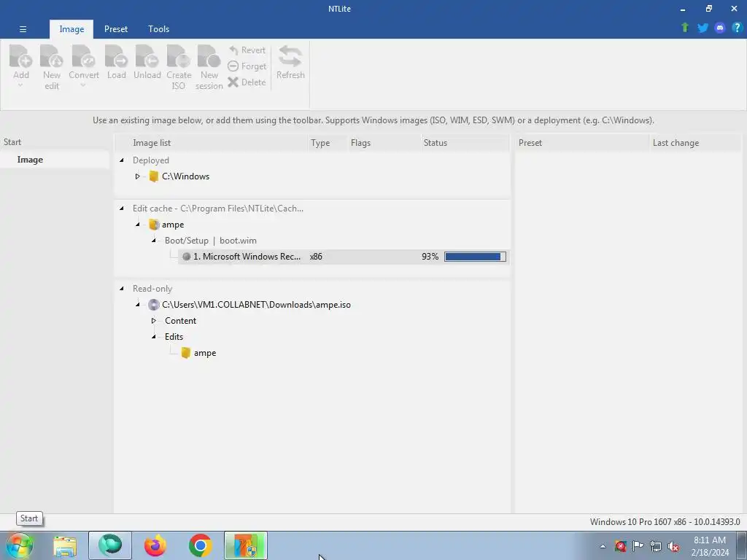The height and width of the screenshot is (560, 747).
Task: Expand the C:\Windows tree node
Action: point(137,176)
